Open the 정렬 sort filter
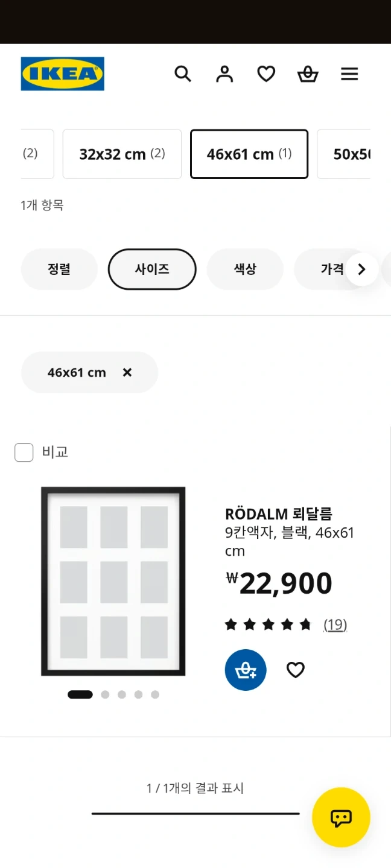The height and width of the screenshot is (868, 391). click(x=59, y=269)
